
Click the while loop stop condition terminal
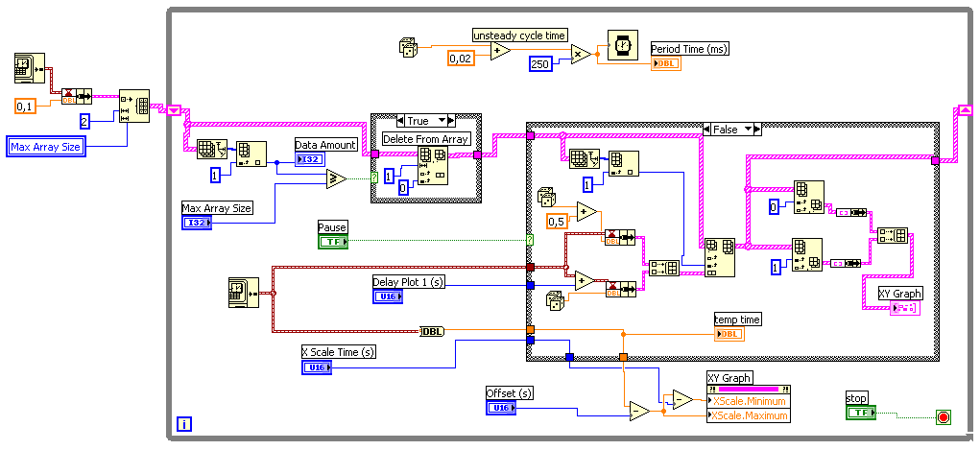(944, 417)
